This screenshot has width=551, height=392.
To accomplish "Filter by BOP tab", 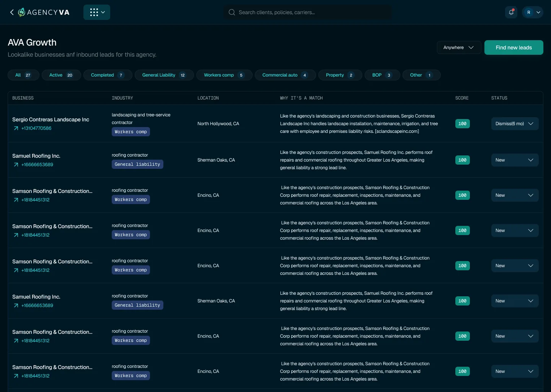I will (x=382, y=75).
